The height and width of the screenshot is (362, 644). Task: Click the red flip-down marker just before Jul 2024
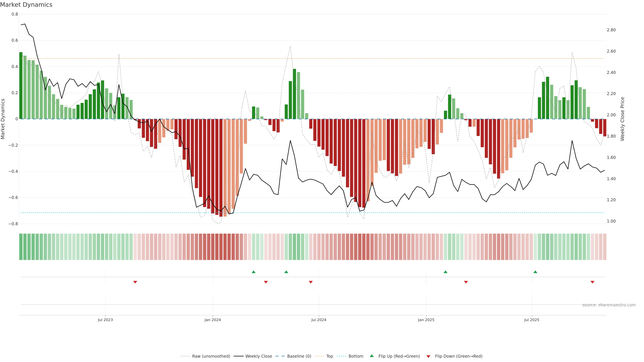pyautogui.click(x=311, y=282)
